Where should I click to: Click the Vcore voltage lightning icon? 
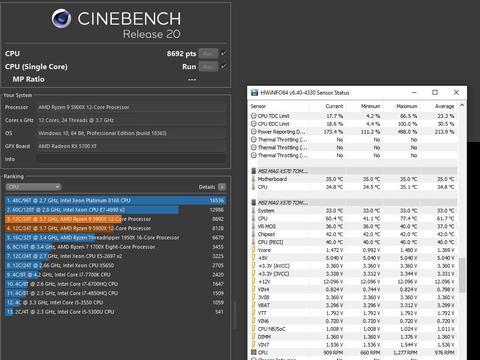pos(254,250)
